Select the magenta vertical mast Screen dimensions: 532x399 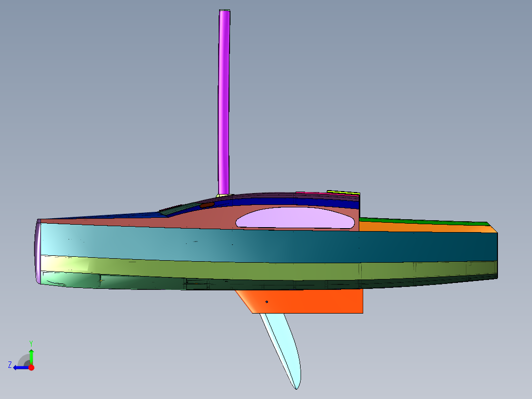pos(224,102)
